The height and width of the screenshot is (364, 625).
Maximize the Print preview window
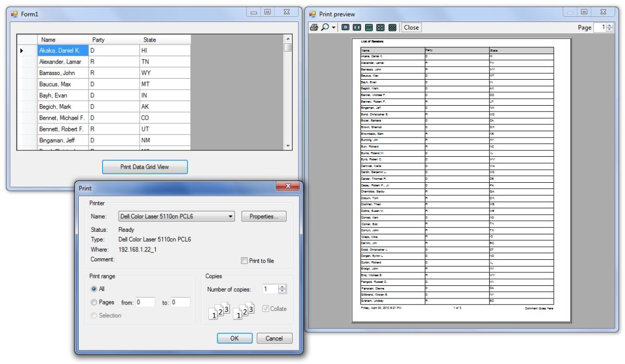click(x=584, y=11)
